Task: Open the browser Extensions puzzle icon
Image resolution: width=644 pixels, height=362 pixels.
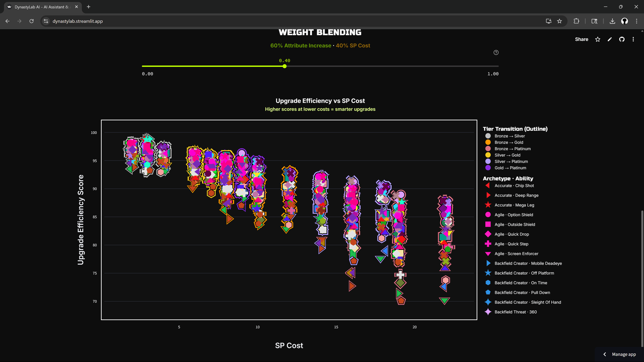Action: [x=577, y=21]
